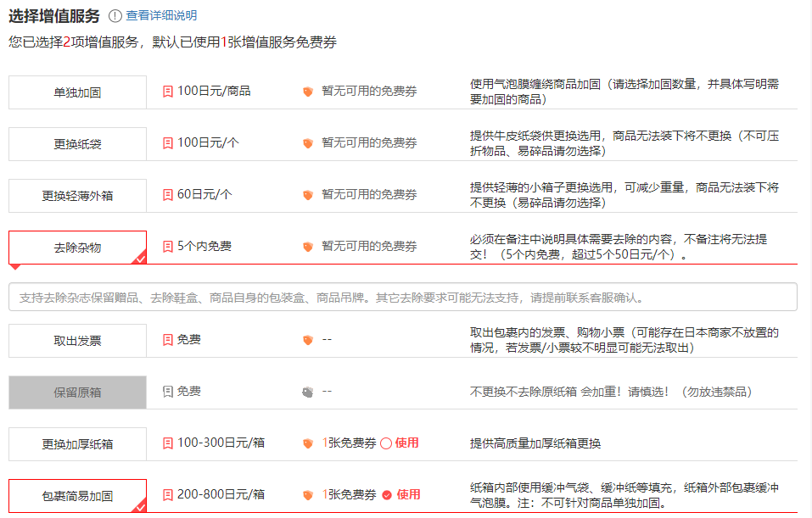Select the 更换纸袋 service
This screenshot has width=812, height=518.
[x=78, y=144]
